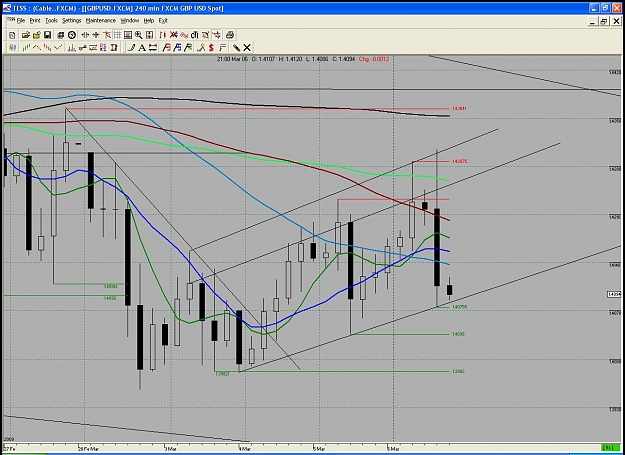625x455 pixels.
Task: Click the green price label 14030
Action: click(x=458, y=334)
